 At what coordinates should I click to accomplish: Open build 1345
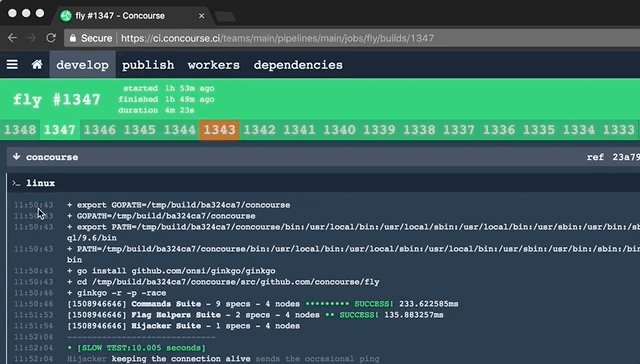pyautogui.click(x=140, y=130)
